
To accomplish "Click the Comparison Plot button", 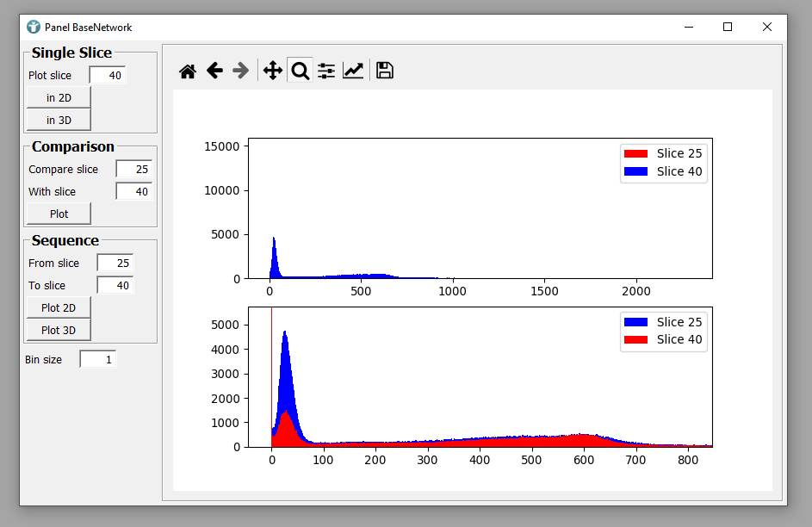I will pyautogui.click(x=59, y=214).
